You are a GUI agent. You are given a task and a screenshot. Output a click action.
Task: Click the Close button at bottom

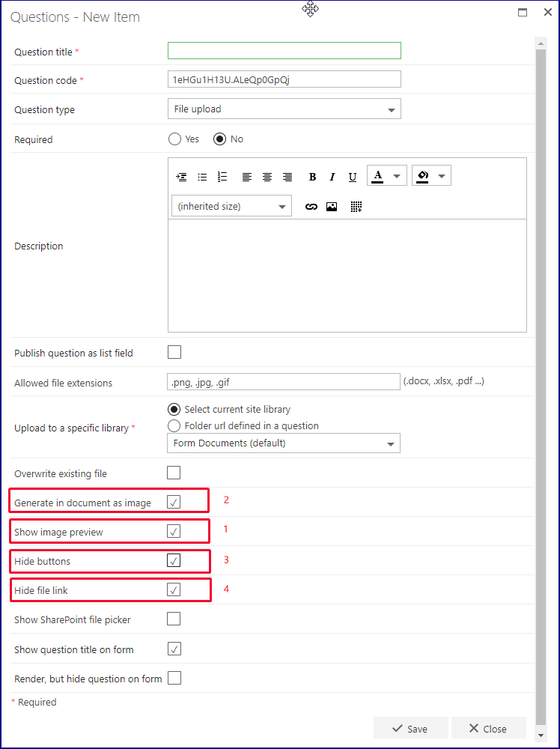(488, 729)
